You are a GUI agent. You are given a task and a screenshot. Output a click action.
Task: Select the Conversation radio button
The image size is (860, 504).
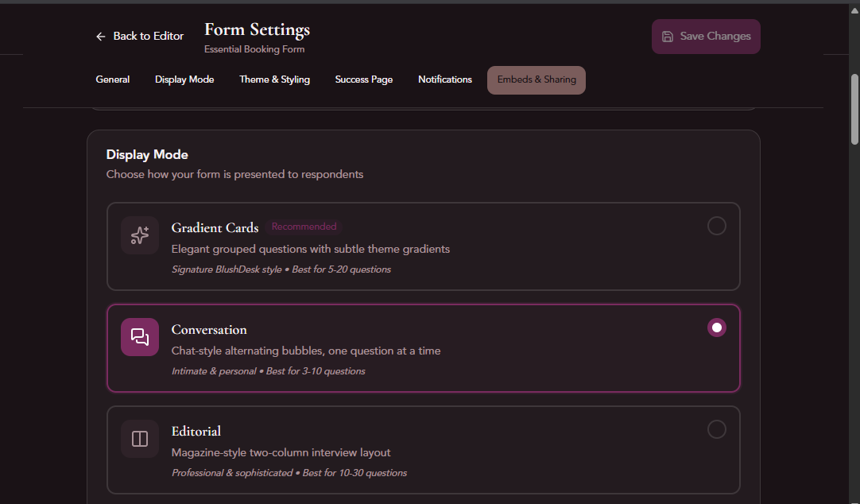pyautogui.click(x=716, y=328)
